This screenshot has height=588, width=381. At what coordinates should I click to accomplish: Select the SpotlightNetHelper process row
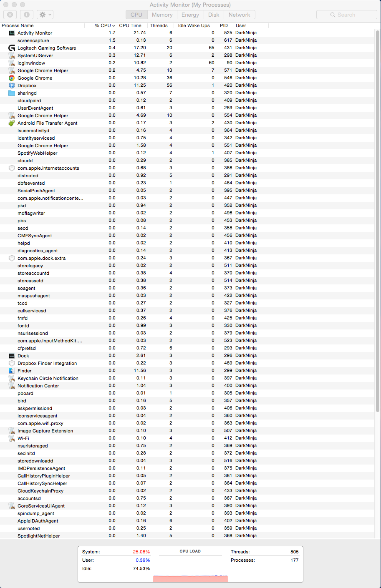tap(188, 536)
